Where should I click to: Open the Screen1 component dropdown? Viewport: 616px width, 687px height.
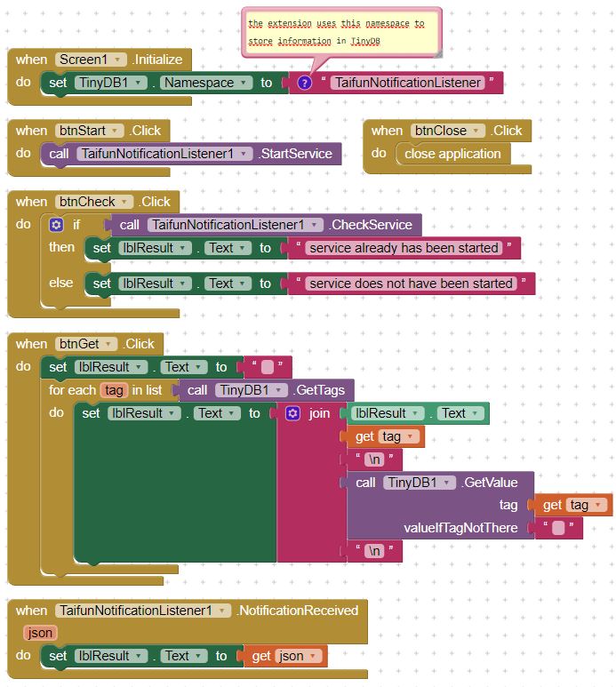(120, 60)
